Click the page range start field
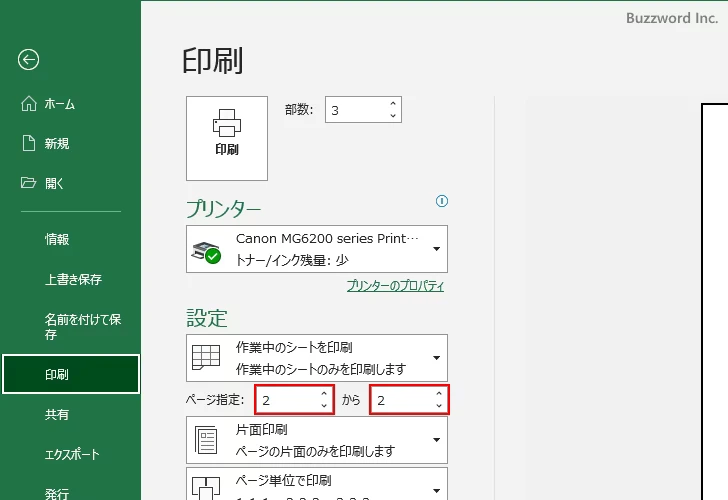The width and height of the screenshot is (728, 500). coord(285,400)
